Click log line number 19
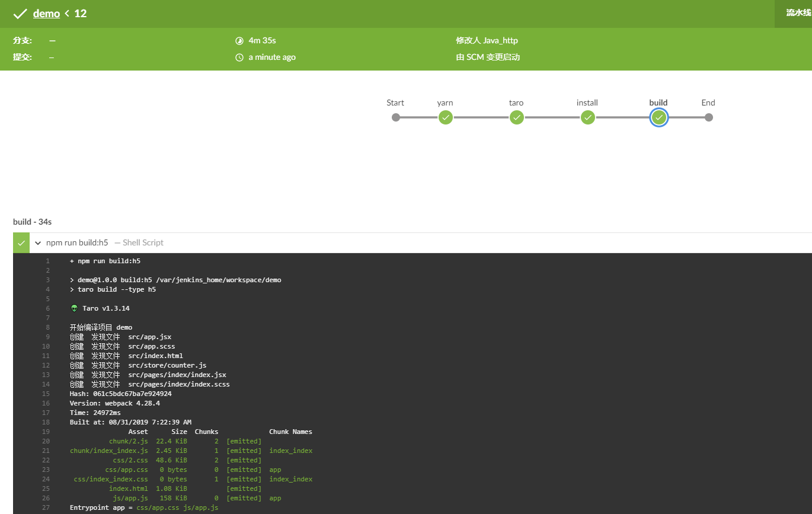 coord(46,432)
